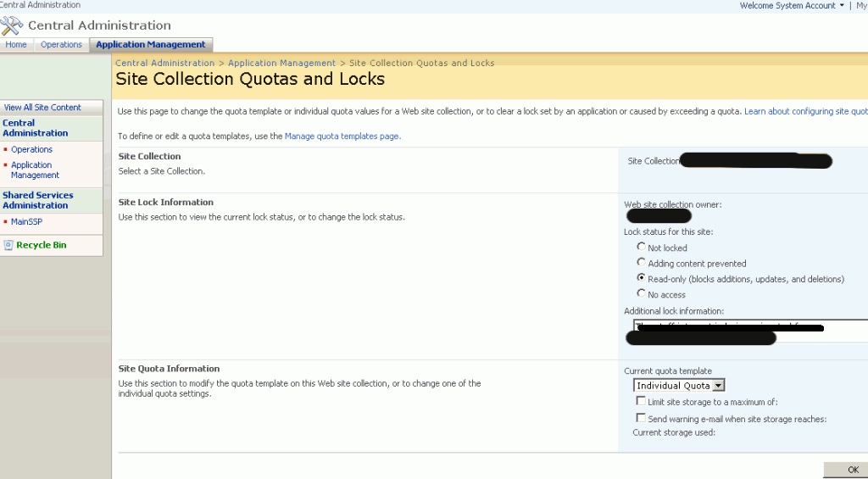Click Application Management breadcrumb link
Screen dimensions: 868x479
coord(281,63)
